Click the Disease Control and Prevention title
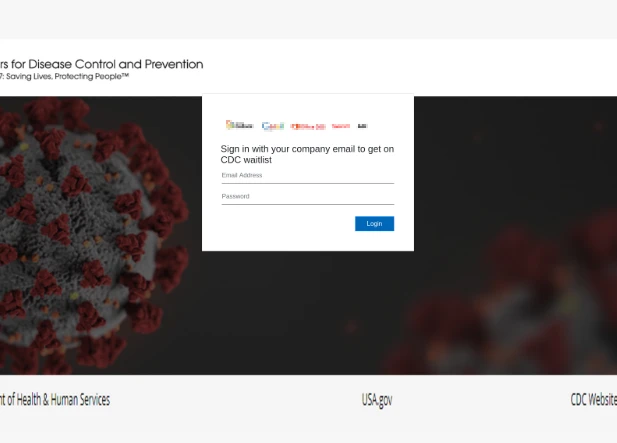This screenshot has width=617, height=443. [102, 64]
